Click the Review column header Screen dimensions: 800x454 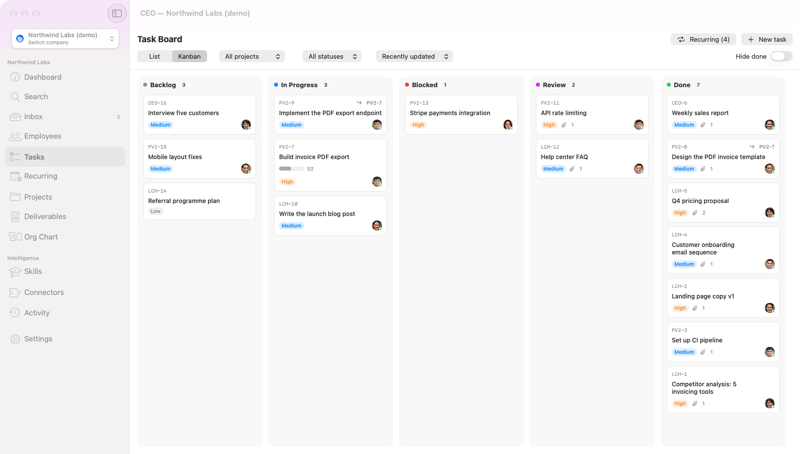pyautogui.click(x=556, y=85)
